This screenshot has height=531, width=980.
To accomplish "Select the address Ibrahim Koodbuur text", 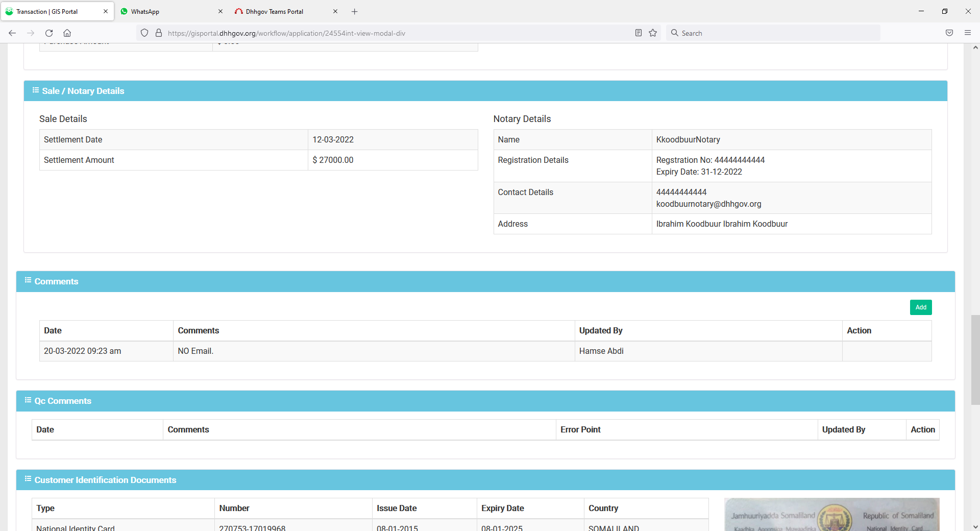I will [722, 224].
